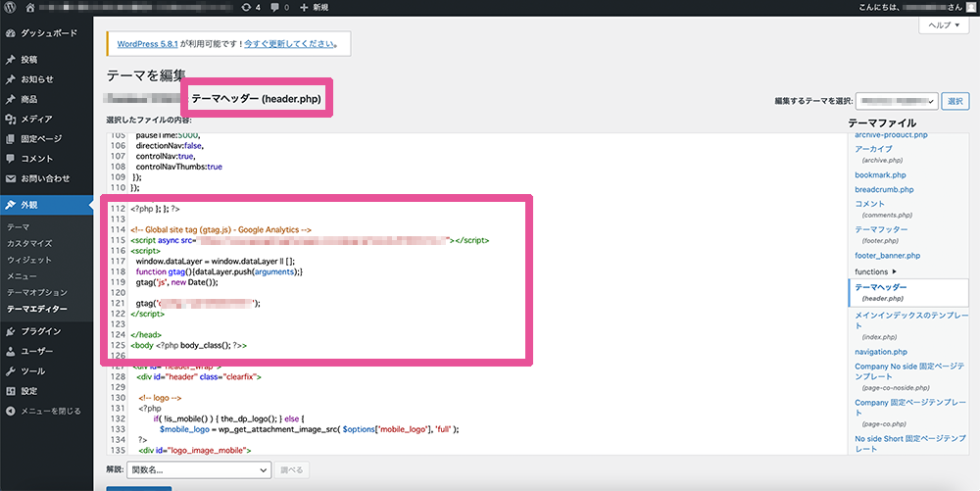Screen dimensions: 980x491
Task: Open テーマフッター footer.php file
Action: click(x=881, y=234)
